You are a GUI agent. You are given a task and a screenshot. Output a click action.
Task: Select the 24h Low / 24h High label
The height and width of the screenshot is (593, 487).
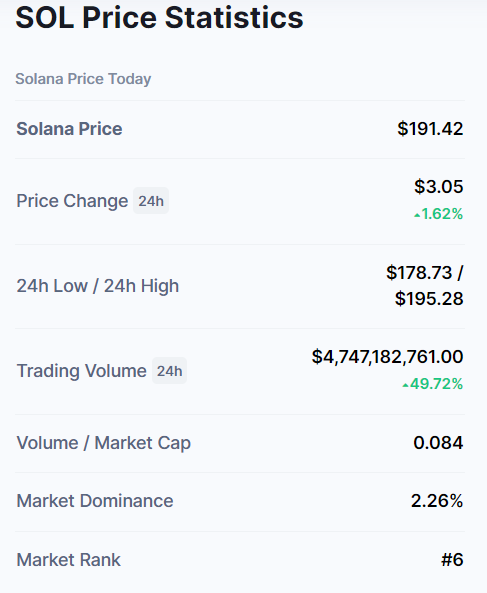(98, 286)
